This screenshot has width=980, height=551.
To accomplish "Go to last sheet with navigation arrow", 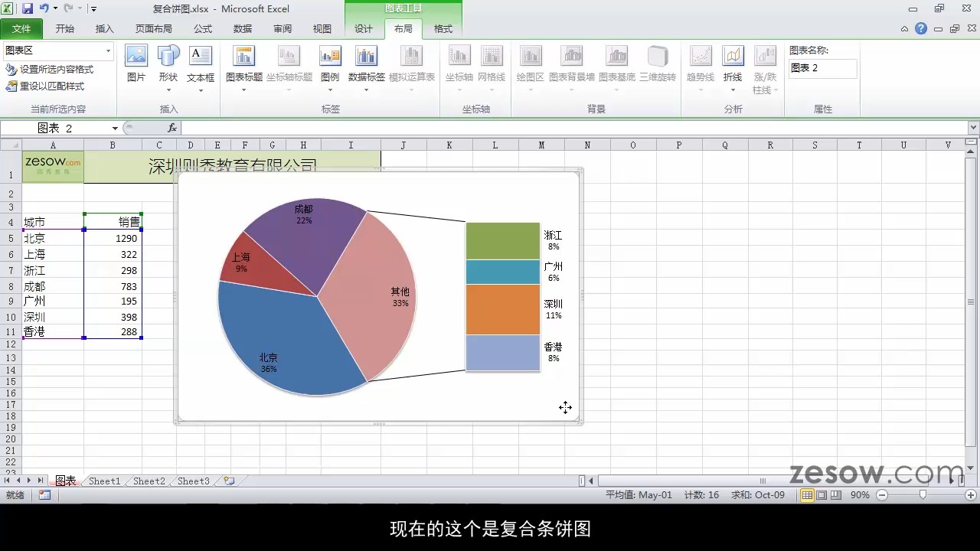I will (40, 481).
